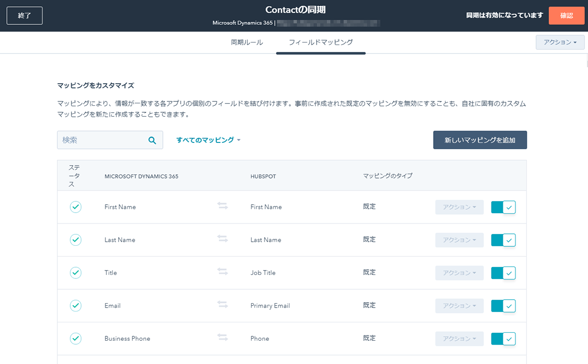Viewport: 588px width, 364px height.
Task: Switch to the 同期ルール tab
Action: pos(247,43)
